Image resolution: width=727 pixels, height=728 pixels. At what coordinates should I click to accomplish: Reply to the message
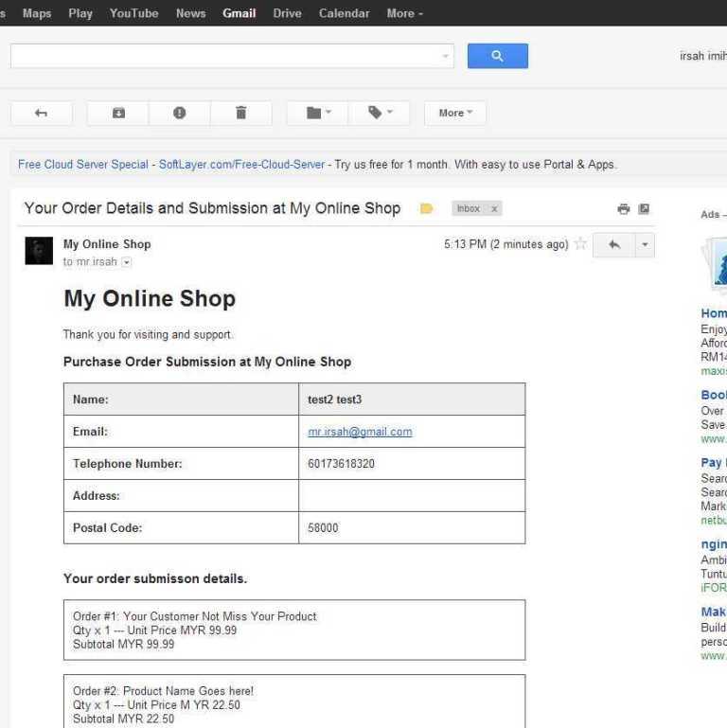[x=614, y=244]
